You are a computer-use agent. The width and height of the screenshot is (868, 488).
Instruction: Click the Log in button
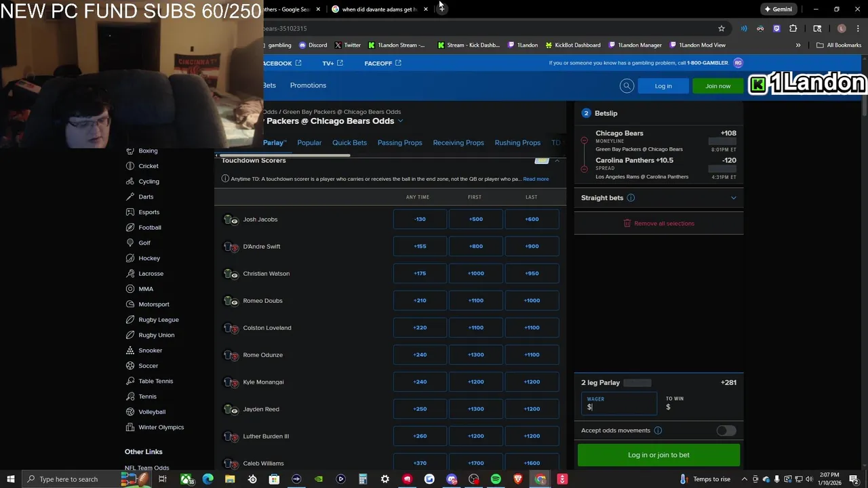click(663, 86)
